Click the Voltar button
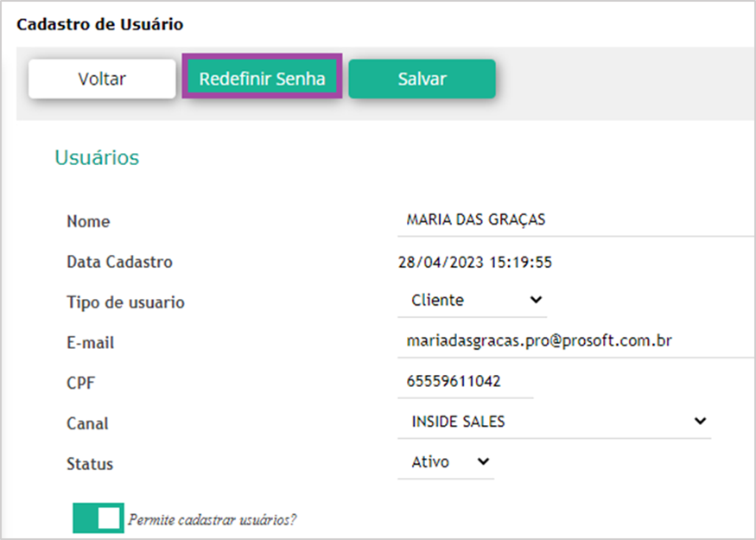 point(102,79)
